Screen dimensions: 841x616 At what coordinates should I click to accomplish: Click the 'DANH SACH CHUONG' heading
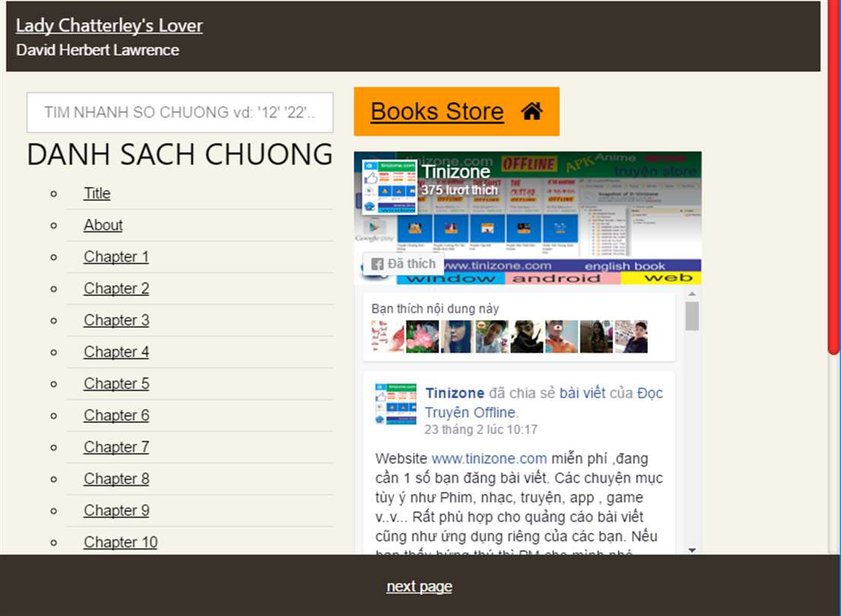pyautogui.click(x=179, y=154)
